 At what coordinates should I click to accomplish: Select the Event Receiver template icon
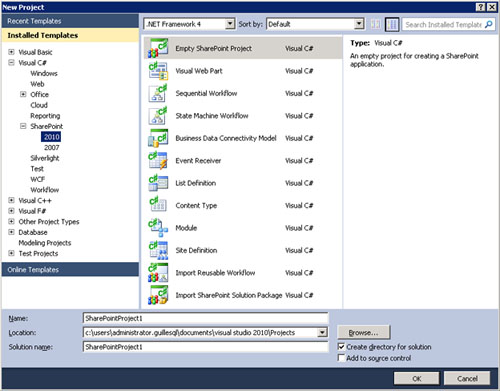[158, 161]
